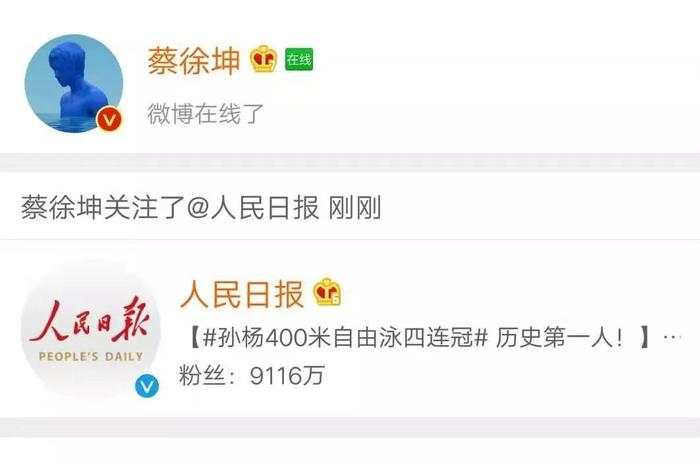The image size is (700, 463).
Task: Open the People's Daily logo avatar
Action: [91, 330]
